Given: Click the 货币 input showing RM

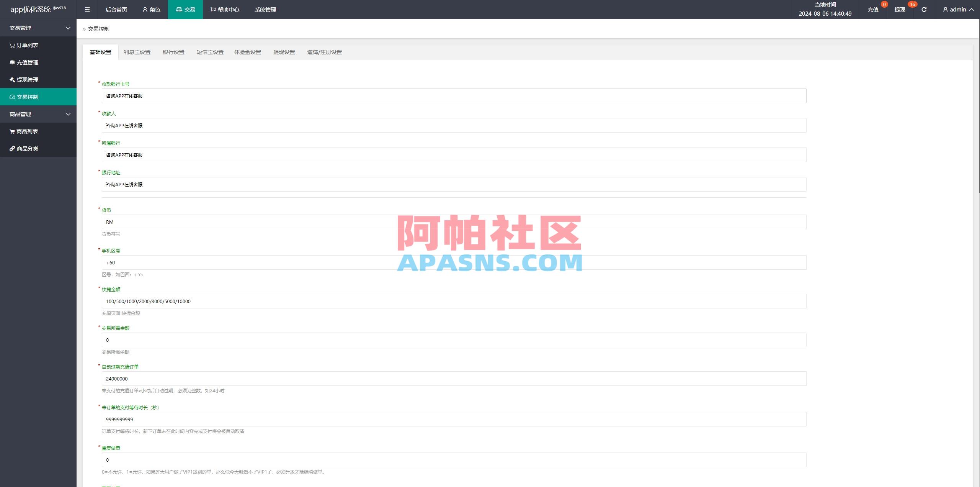Looking at the screenshot, I should point(454,221).
